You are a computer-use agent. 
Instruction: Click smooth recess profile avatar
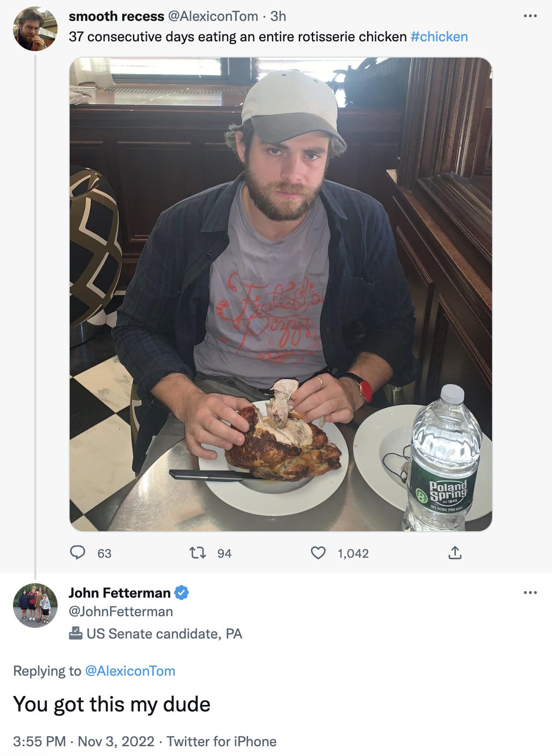click(35, 28)
